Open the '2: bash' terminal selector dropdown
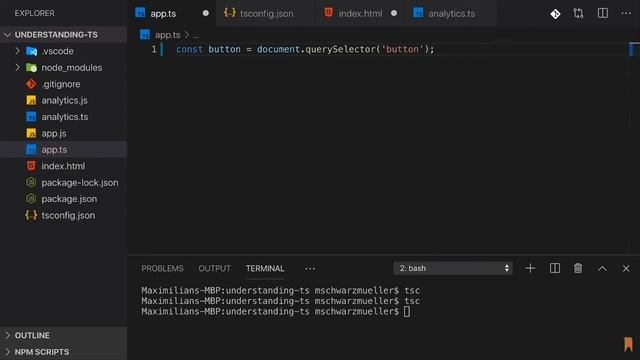 pyautogui.click(x=453, y=268)
